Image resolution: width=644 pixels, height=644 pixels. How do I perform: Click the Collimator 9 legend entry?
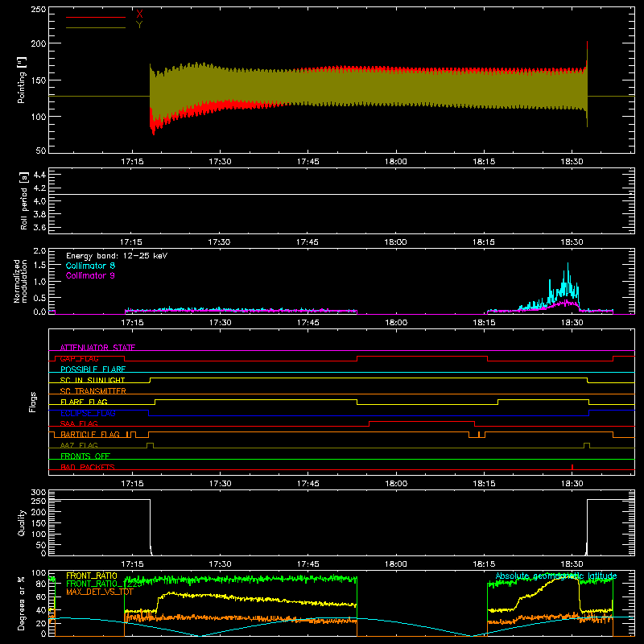(90, 275)
